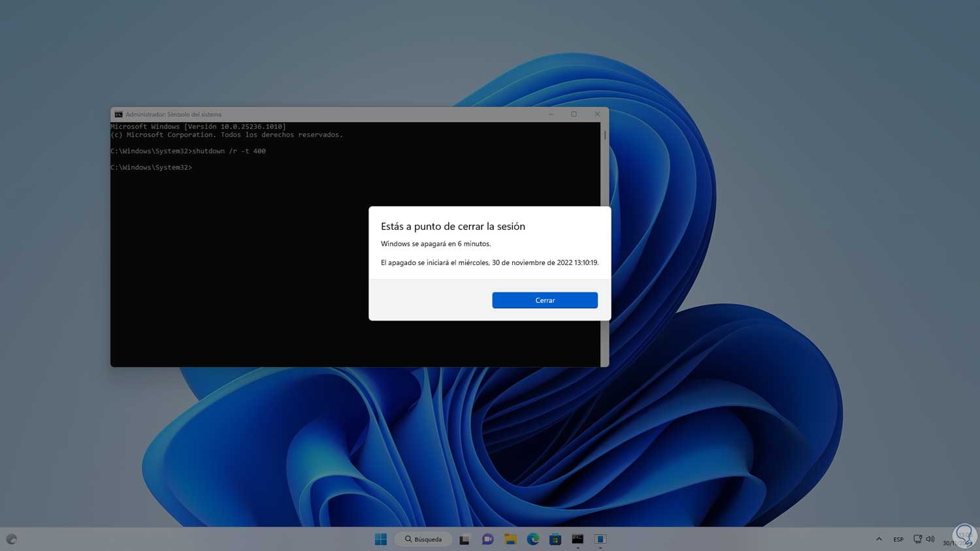This screenshot has height=551, width=980.
Task: Open the network status tray icon
Action: (x=918, y=539)
